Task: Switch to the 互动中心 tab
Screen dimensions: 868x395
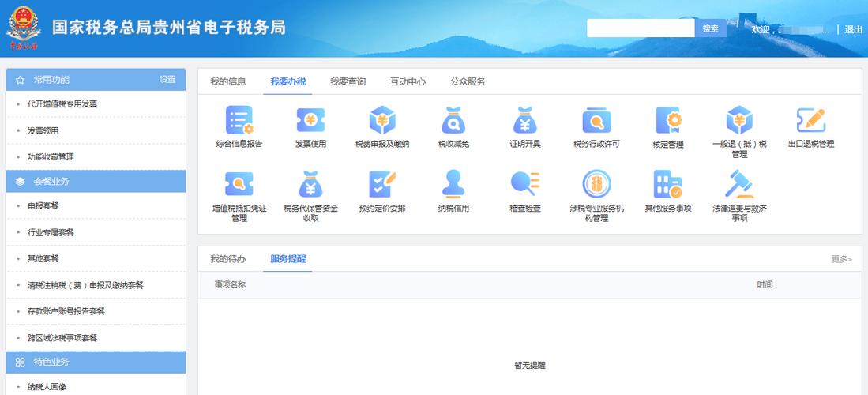Action: click(408, 81)
